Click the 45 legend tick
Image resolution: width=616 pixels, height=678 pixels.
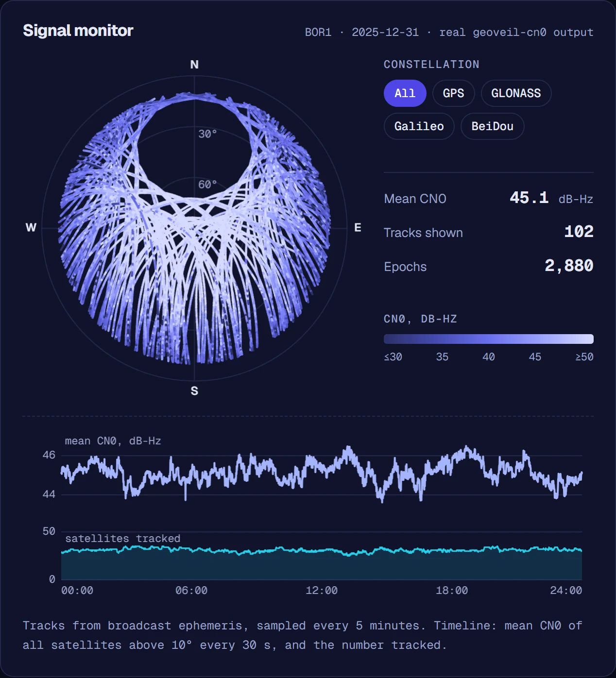[x=535, y=356]
